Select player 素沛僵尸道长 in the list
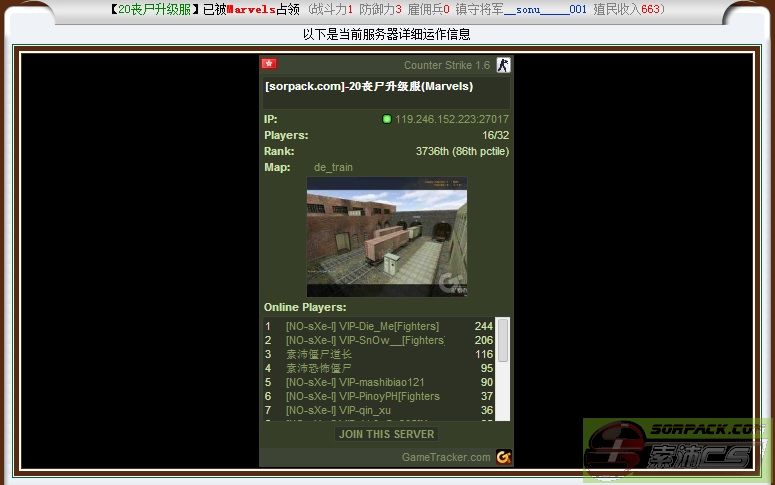Image resolution: width=775 pixels, height=485 pixels. click(319, 354)
